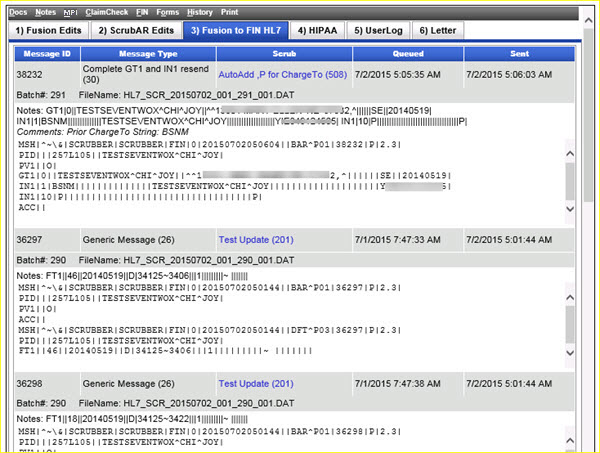Image resolution: width=600 pixels, height=453 pixels.
Task: Click the ClaimCheck menu item
Action: 109,12
